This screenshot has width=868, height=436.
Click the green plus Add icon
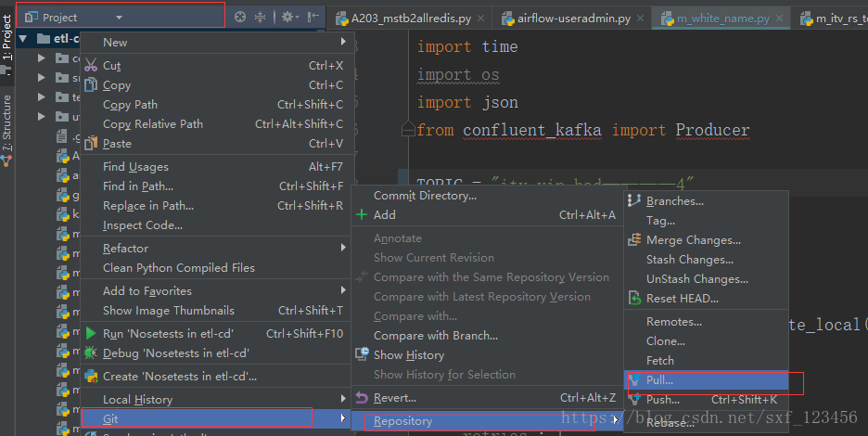click(362, 214)
